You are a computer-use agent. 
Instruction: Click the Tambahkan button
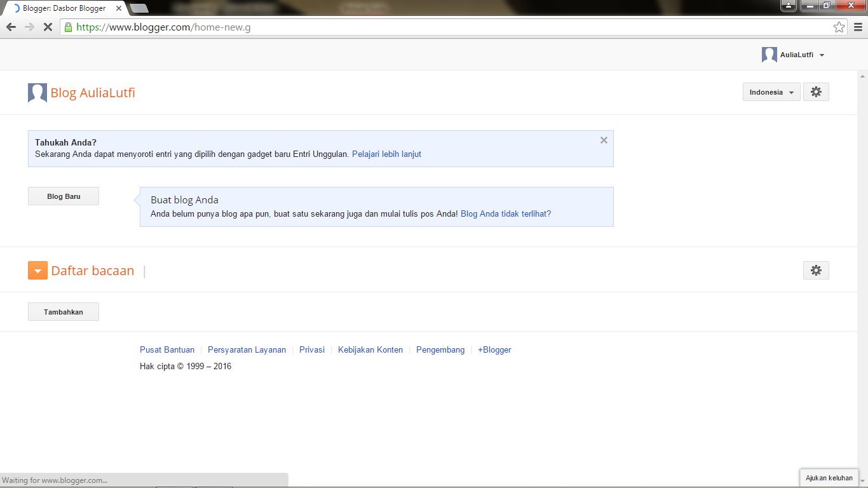coord(64,312)
